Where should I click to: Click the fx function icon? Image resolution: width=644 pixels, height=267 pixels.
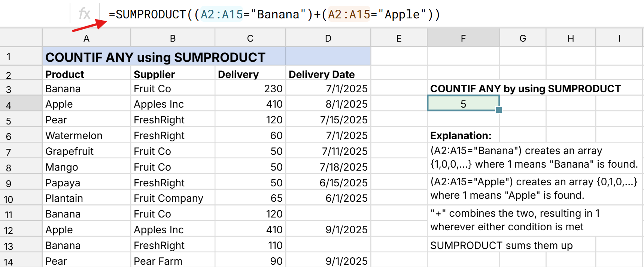(84, 14)
